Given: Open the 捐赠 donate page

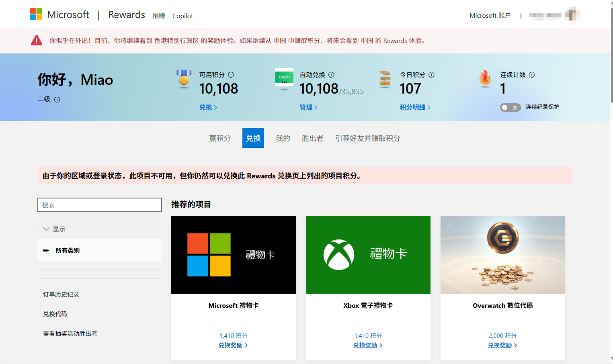Looking at the screenshot, I should tap(159, 16).
